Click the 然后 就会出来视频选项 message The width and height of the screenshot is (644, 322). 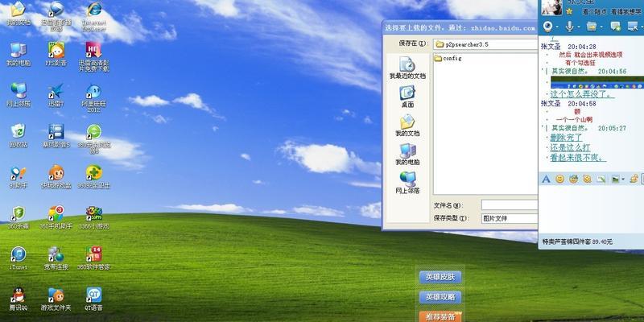[x=591, y=55]
